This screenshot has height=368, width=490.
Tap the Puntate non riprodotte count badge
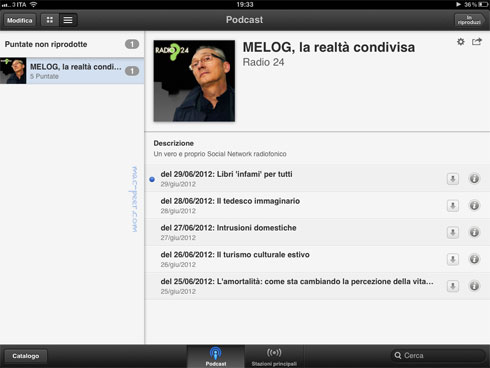click(132, 44)
